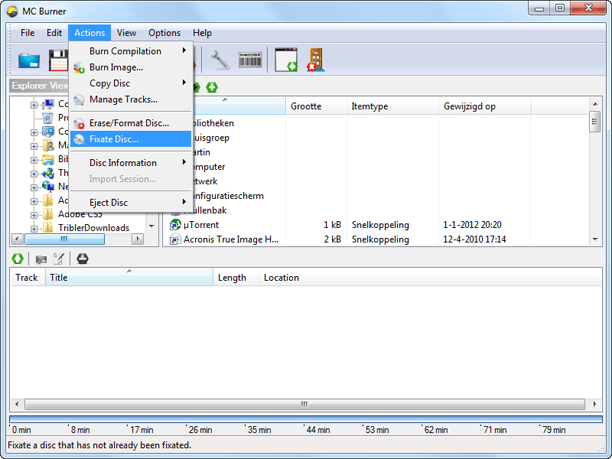
Task: Click the TriblerDownloads tree label
Action: coord(94,228)
